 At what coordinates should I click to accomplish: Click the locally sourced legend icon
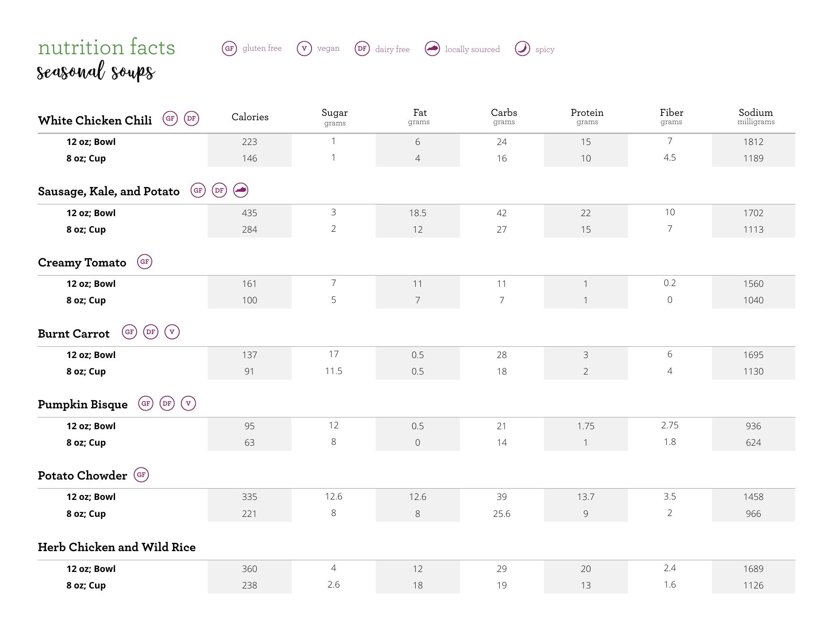(x=432, y=49)
